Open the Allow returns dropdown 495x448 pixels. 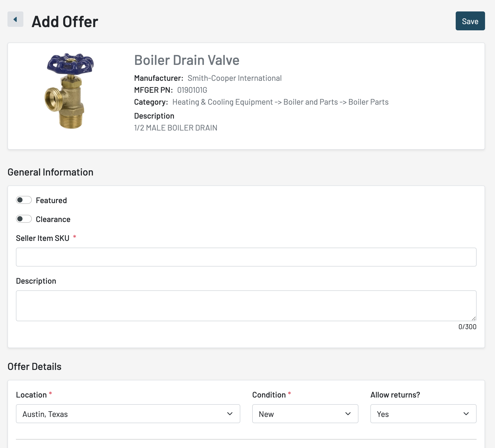tap(423, 414)
